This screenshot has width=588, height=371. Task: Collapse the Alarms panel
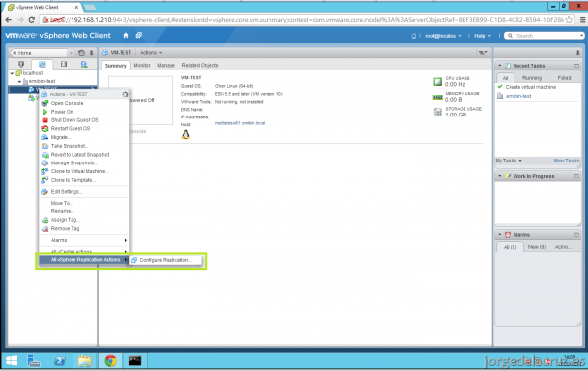click(x=500, y=235)
